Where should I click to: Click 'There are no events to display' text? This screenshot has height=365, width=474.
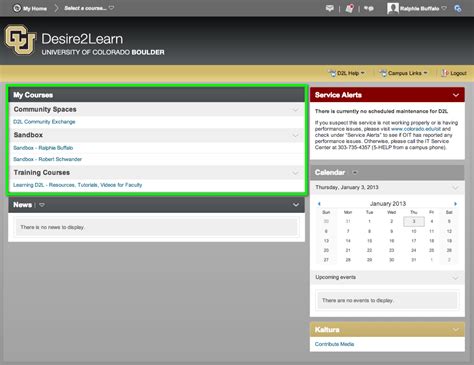[358, 300]
